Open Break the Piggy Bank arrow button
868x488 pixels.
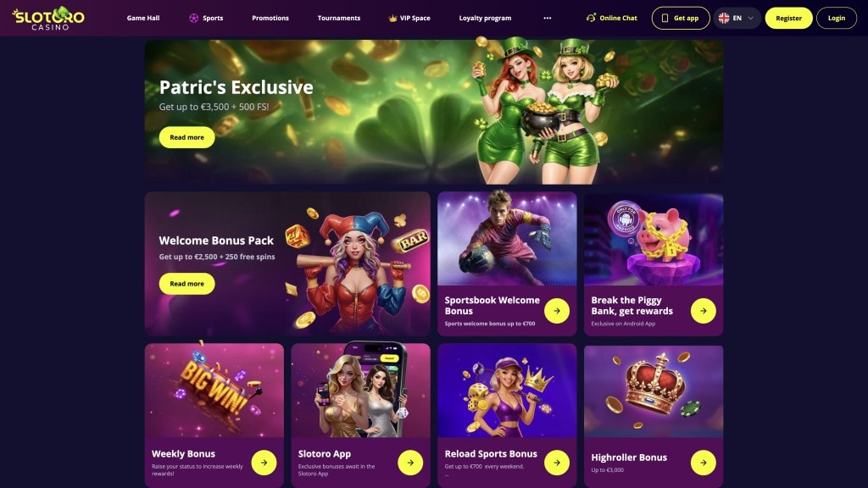tap(703, 311)
